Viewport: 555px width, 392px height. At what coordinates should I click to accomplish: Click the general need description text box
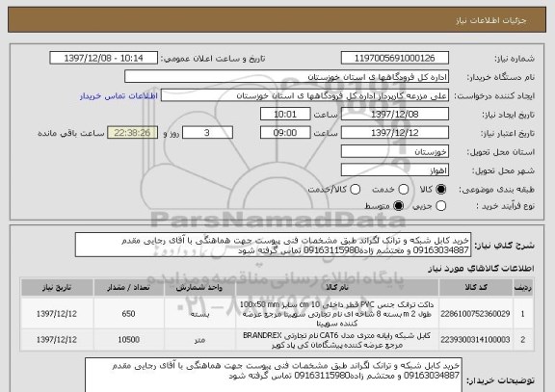click(x=273, y=245)
